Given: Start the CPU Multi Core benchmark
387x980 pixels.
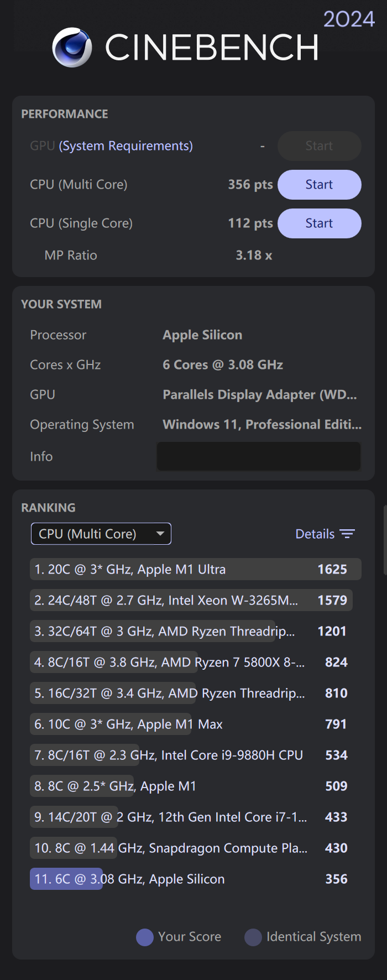Looking at the screenshot, I should click(319, 185).
